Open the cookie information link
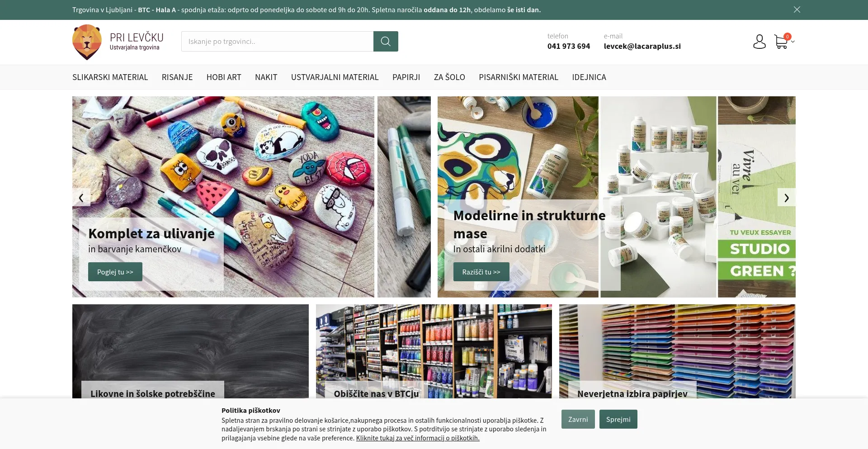 click(418, 438)
